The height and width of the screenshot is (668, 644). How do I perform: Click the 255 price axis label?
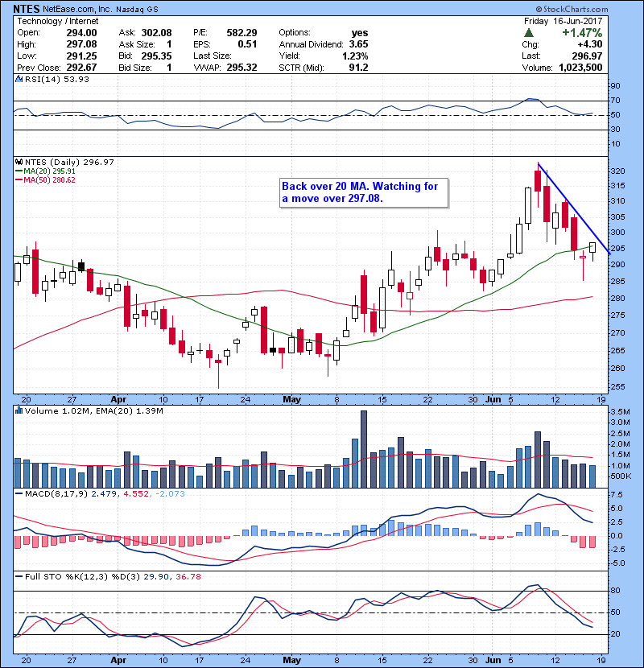[617, 387]
